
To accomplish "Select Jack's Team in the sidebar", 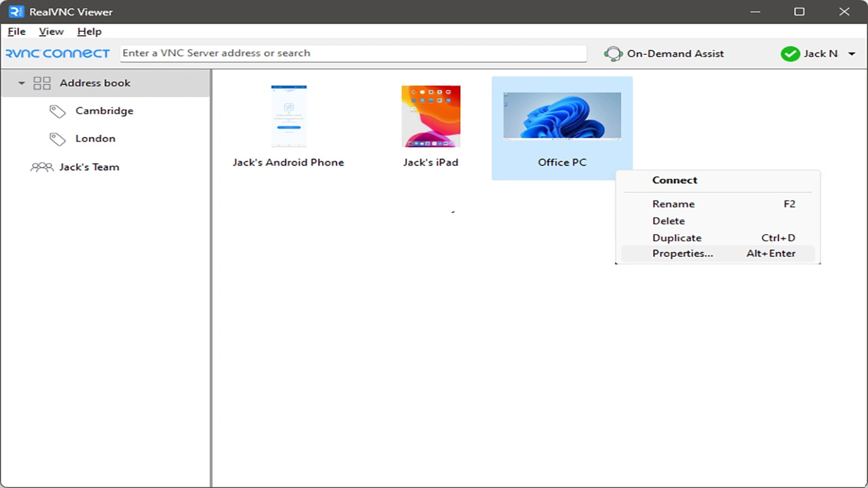I will pyautogui.click(x=89, y=167).
